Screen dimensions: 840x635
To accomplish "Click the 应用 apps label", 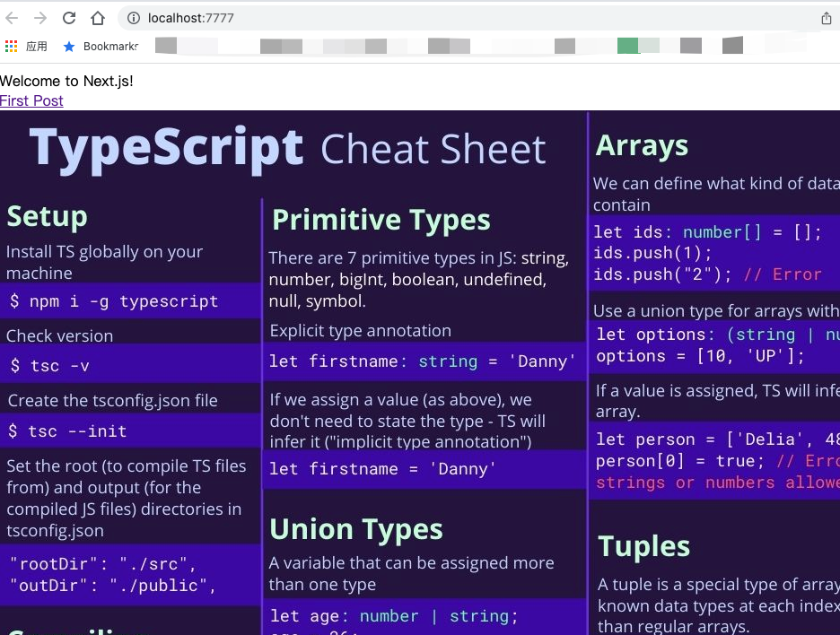I will (x=37, y=47).
